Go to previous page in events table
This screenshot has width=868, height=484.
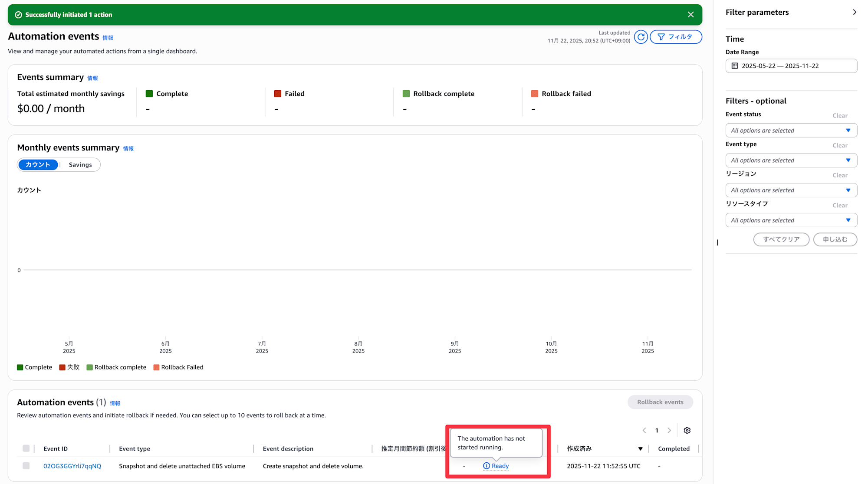click(644, 430)
